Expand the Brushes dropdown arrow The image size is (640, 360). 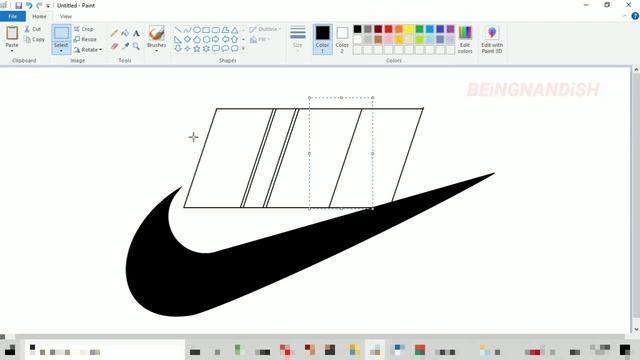[x=156, y=51]
